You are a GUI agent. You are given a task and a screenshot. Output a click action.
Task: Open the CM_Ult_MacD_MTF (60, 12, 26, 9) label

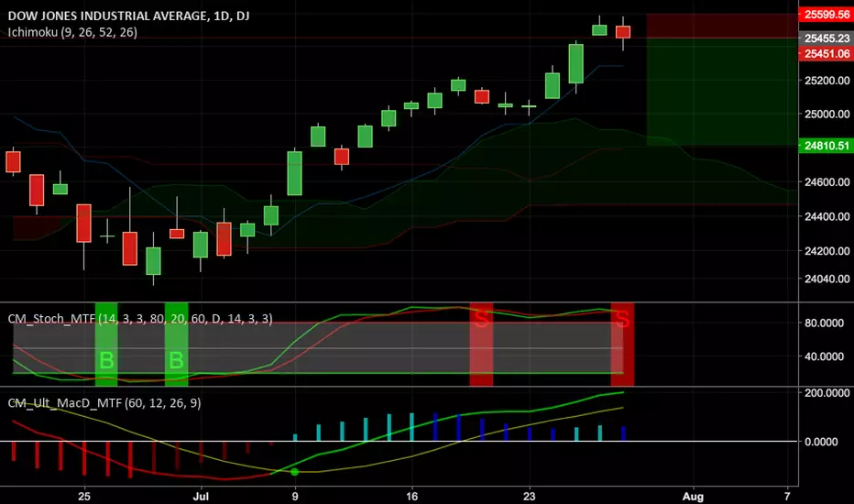coord(104,403)
